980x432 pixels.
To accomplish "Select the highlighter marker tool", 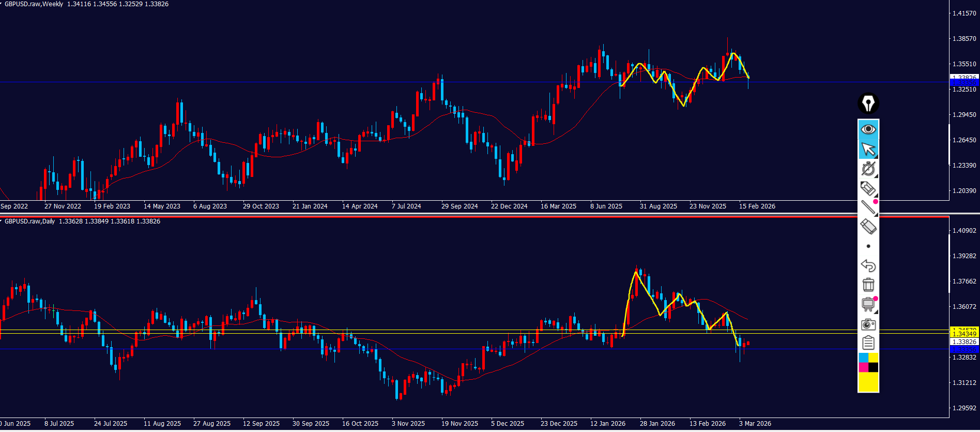I will [x=868, y=188].
